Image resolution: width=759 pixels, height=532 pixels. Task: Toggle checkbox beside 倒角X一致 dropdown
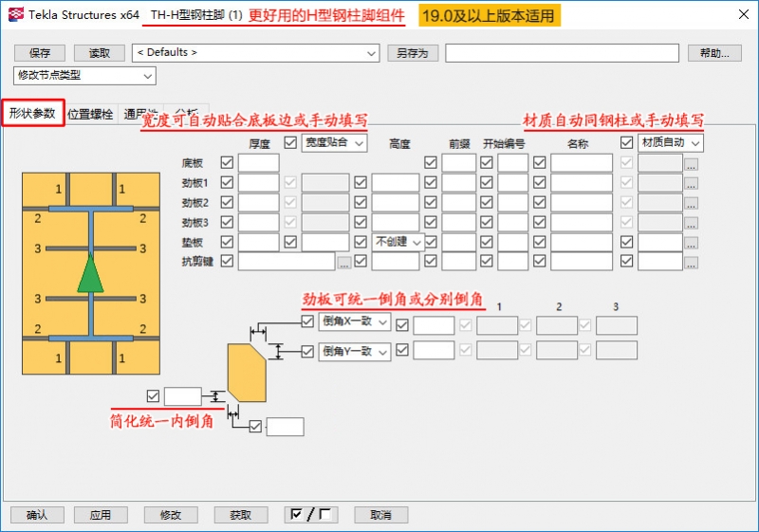(x=307, y=321)
